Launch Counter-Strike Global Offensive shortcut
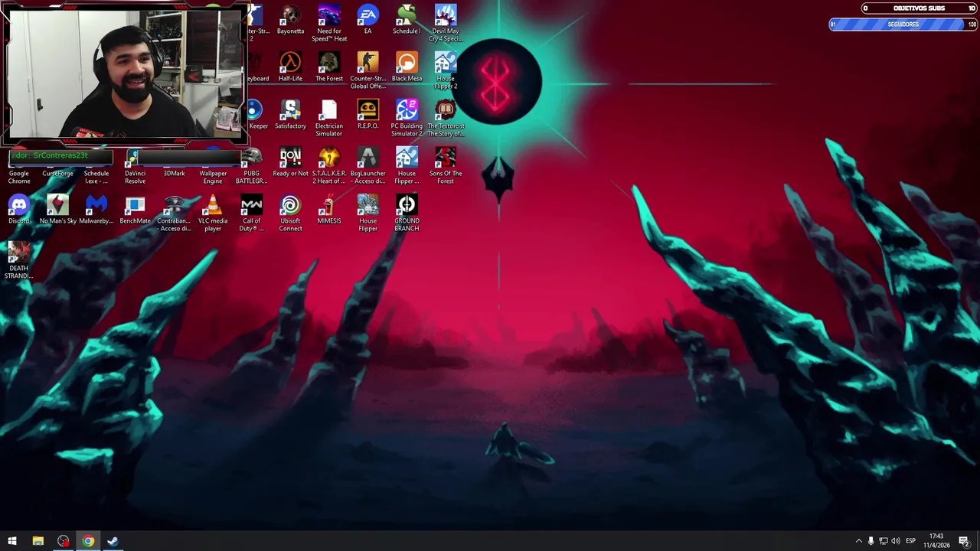Image resolution: width=980 pixels, height=551 pixels. [x=367, y=70]
